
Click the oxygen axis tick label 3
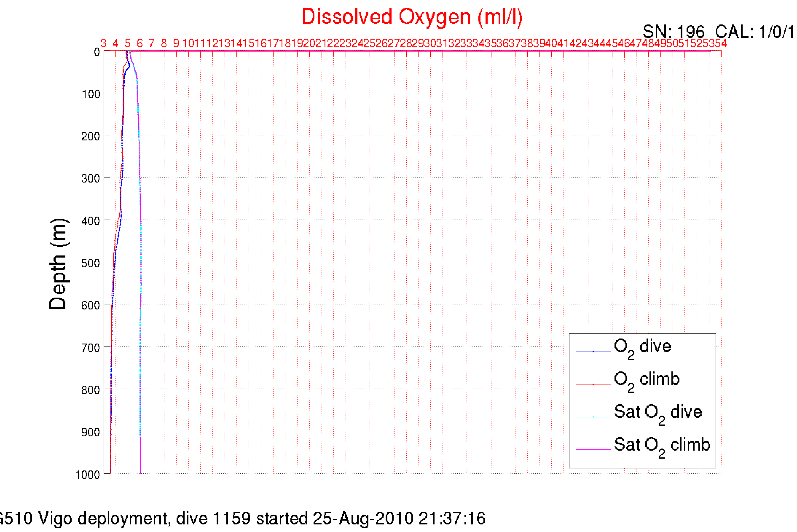(104, 43)
